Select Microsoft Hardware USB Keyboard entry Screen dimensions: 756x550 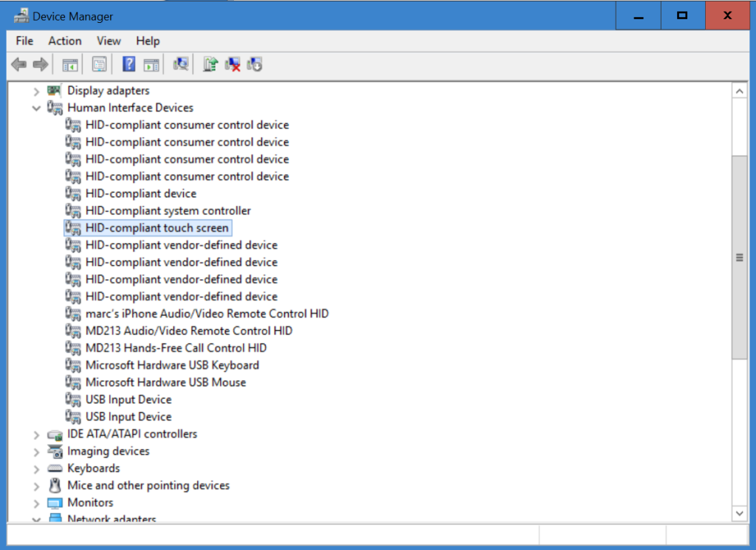172,365
